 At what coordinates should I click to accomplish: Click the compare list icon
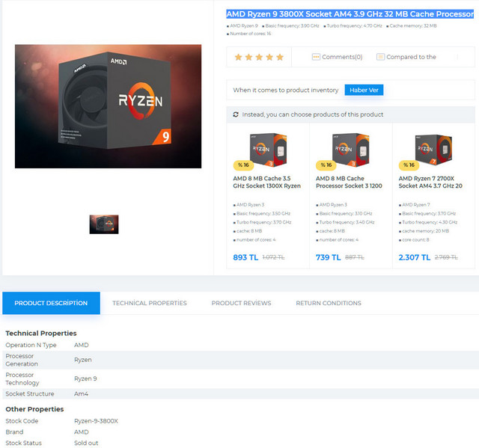(380, 57)
